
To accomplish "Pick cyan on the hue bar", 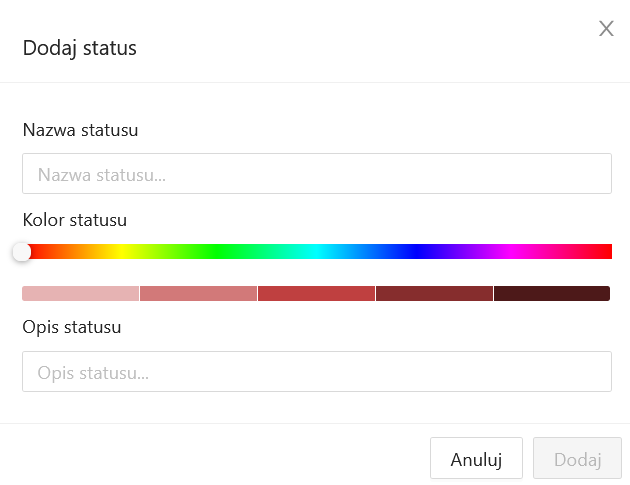I will coord(316,252).
